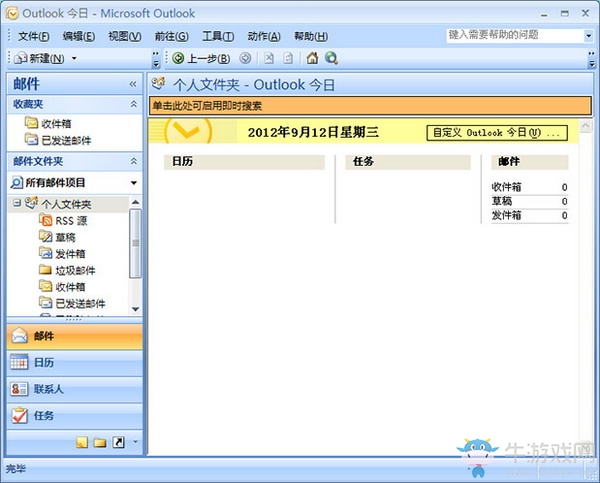Collapse the 收藏夹 section
The height and width of the screenshot is (483, 600).
pos(134,104)
